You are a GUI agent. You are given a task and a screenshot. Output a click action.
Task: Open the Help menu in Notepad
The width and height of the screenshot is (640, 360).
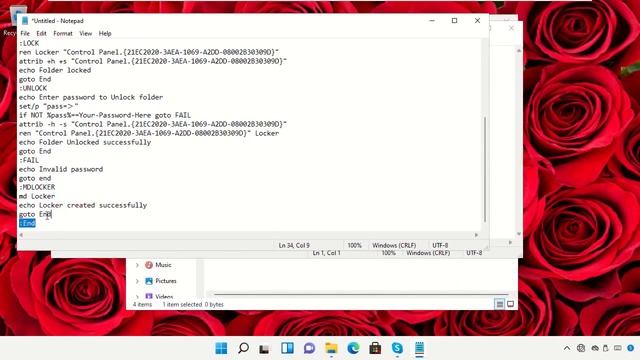pyautogui.click(x=105, y=33)
